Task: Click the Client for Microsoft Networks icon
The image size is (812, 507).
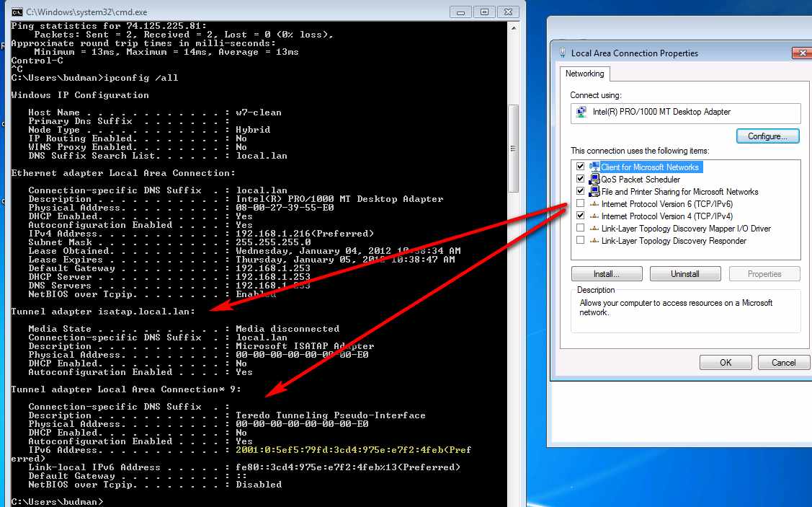Action: tap(594, 167)
